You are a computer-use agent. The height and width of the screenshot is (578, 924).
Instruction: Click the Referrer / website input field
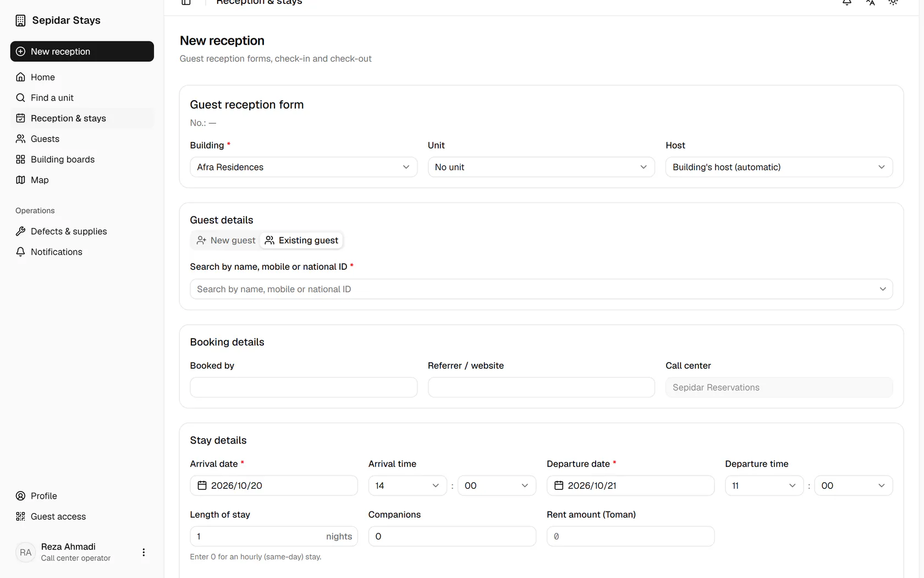(x=541, y=387)
